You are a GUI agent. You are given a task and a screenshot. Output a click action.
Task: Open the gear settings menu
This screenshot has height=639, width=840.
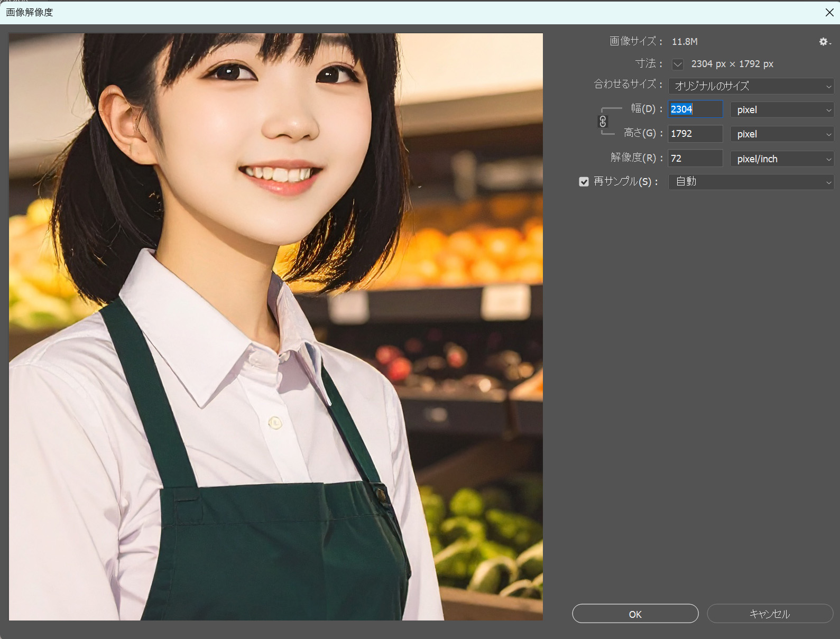click(825, 42)
